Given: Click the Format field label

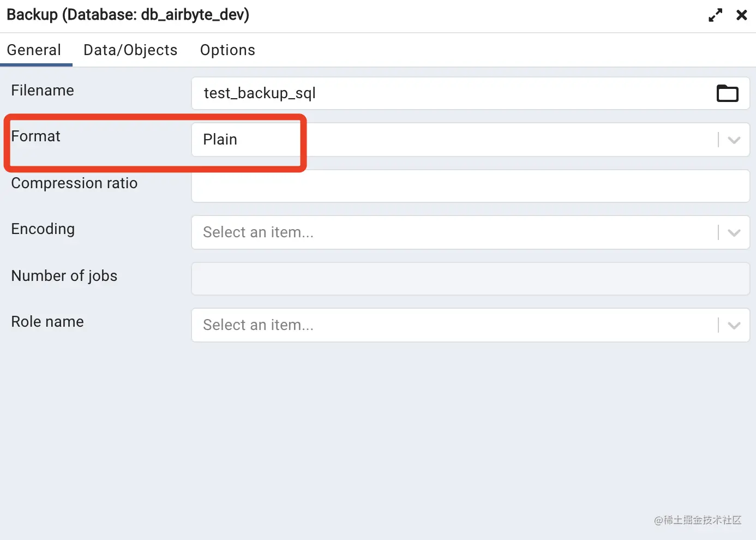Looking at the screenshot, I should [x=36, y=136].
